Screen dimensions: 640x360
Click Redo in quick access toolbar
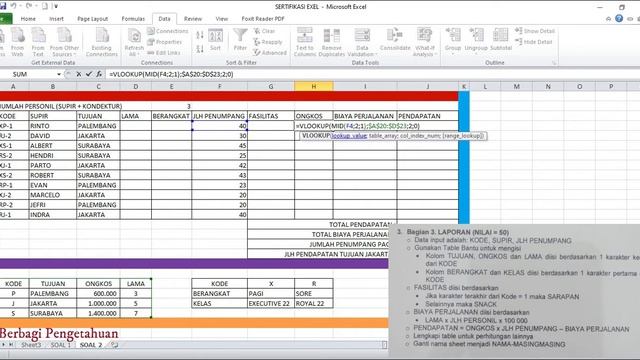29,6
